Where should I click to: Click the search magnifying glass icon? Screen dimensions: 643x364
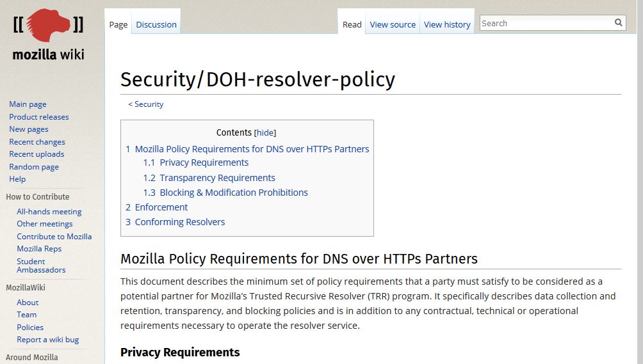[618, 23]
